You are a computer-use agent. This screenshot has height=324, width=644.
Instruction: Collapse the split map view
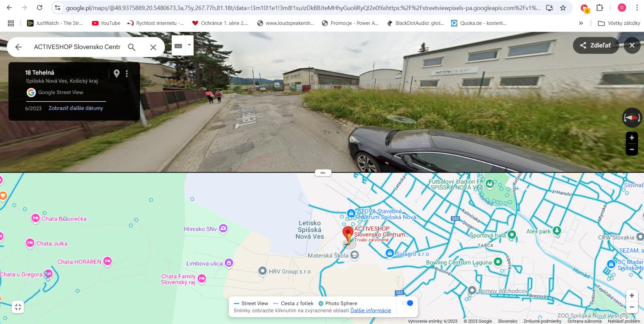(x=18, y=307)
